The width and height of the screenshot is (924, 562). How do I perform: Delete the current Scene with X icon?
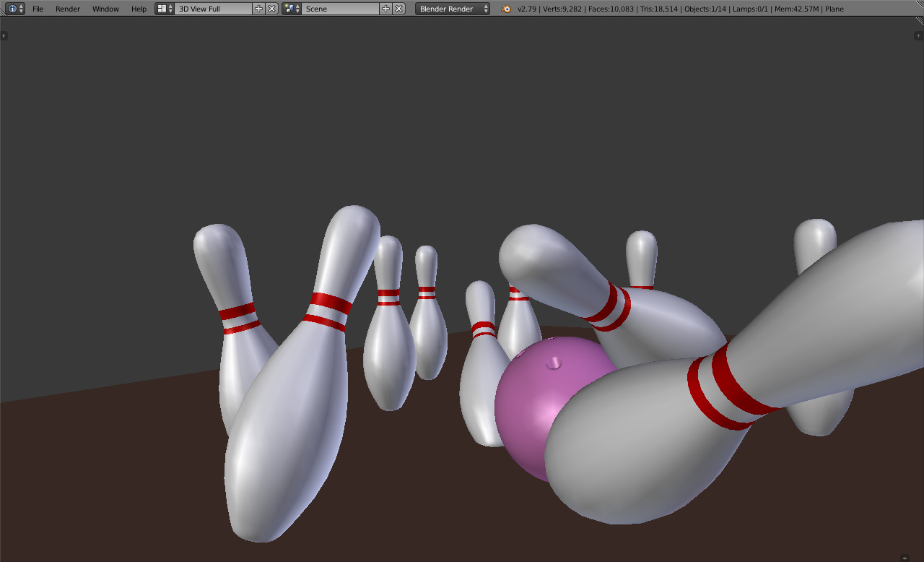(398, 9)
